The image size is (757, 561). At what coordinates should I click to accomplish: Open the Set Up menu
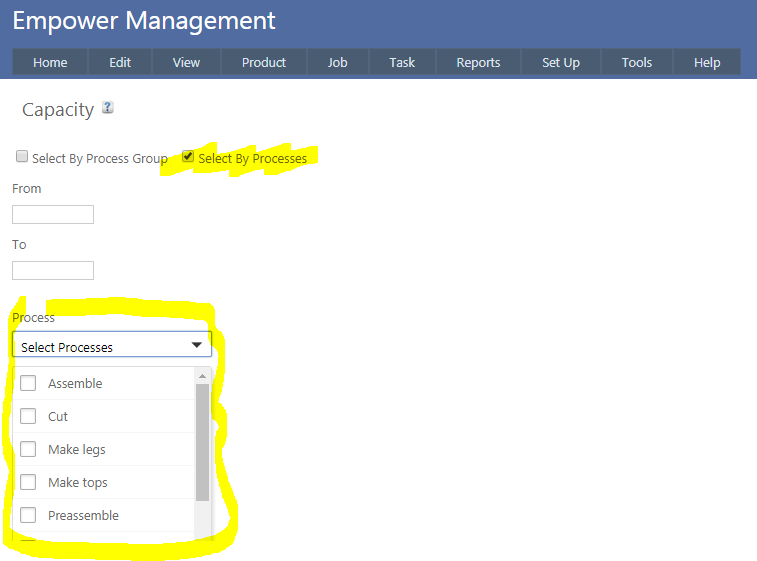click(x=561, y=62)
